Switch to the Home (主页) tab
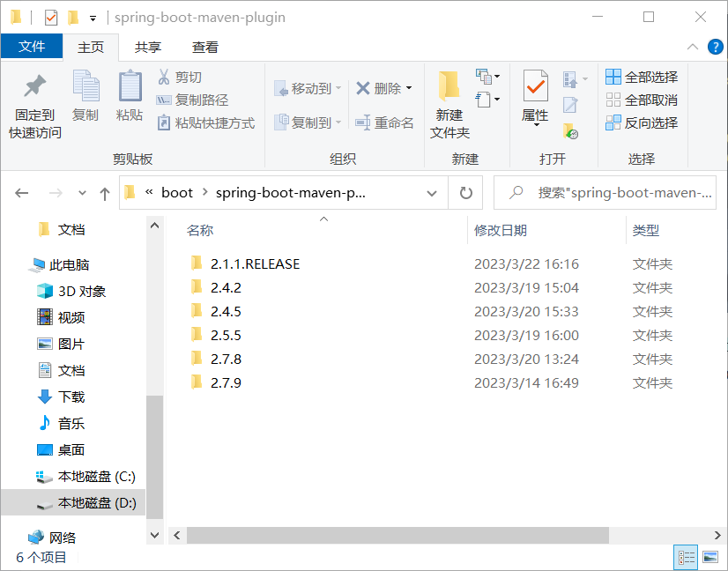Image resolution: width=728 pixels, height=571 pixels. (x=91, y=47)
